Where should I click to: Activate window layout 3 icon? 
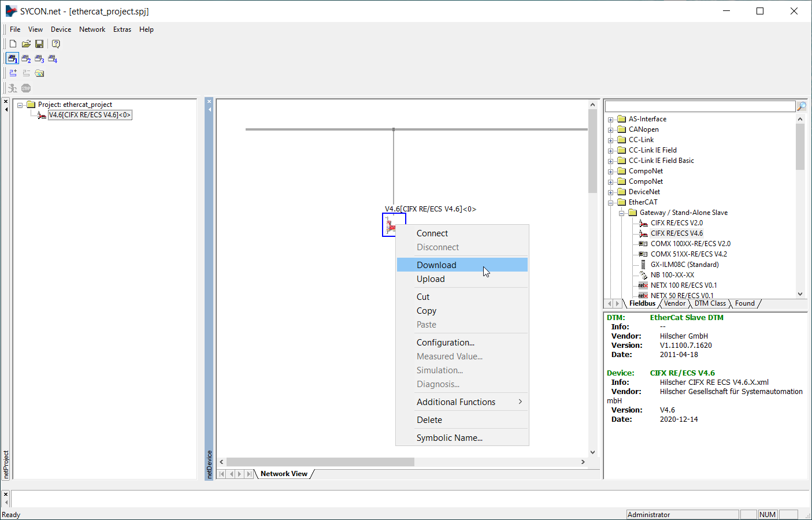pos(39,59)
